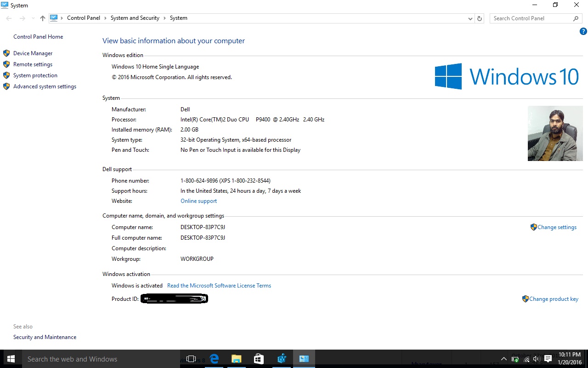Go up one level arrow
588x368 pixels.
43,18
